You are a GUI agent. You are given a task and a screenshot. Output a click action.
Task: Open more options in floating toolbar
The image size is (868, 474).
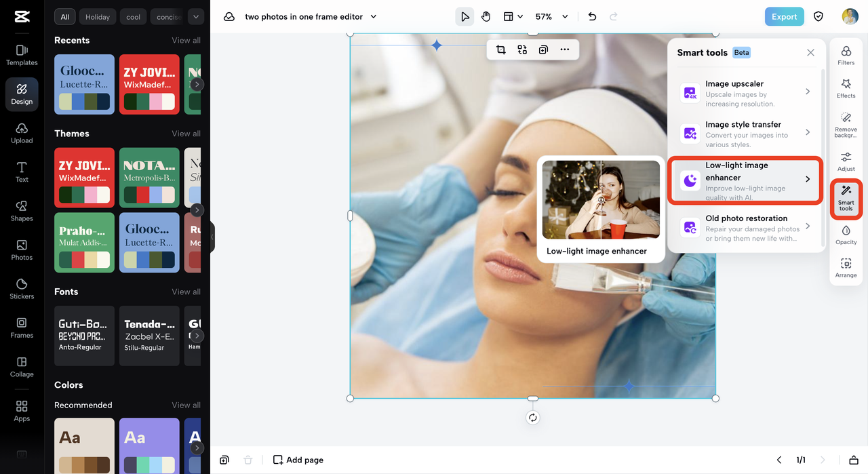565,50
